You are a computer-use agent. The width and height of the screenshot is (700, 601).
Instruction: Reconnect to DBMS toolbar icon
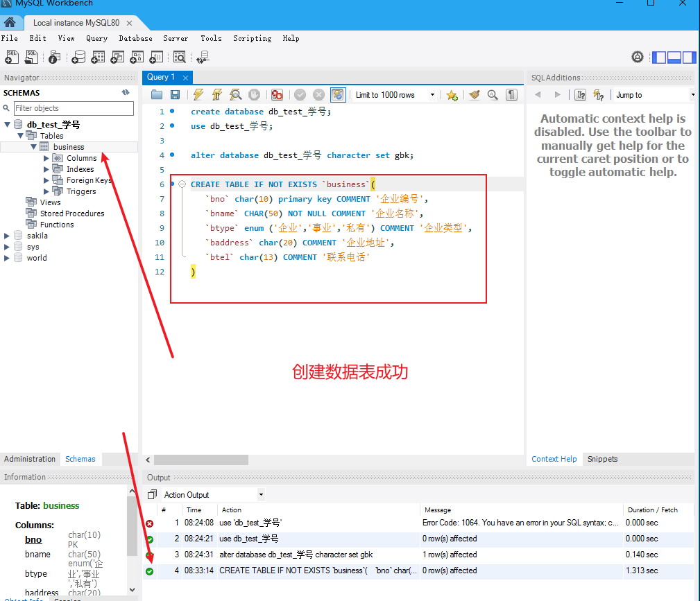[x=203, y=57]
